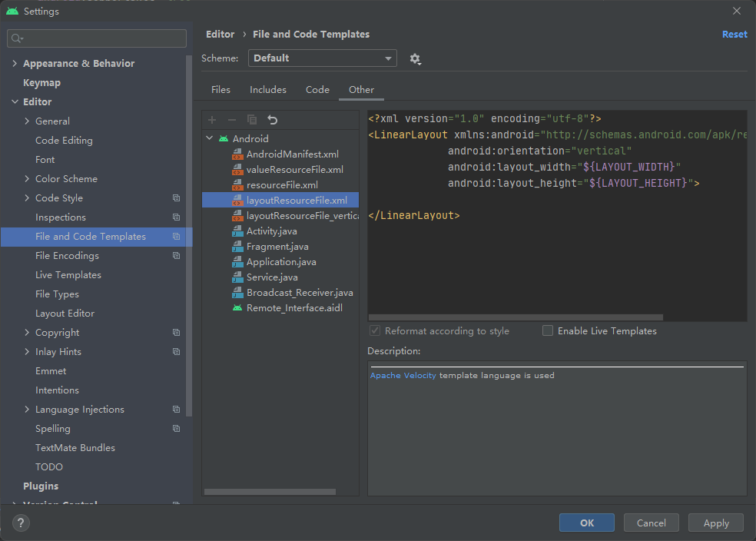Click the scheme settings gear icon
Image resolution: width=756 pixels, height=541 pixels.
pyautogui.click(x=416, y=59)
